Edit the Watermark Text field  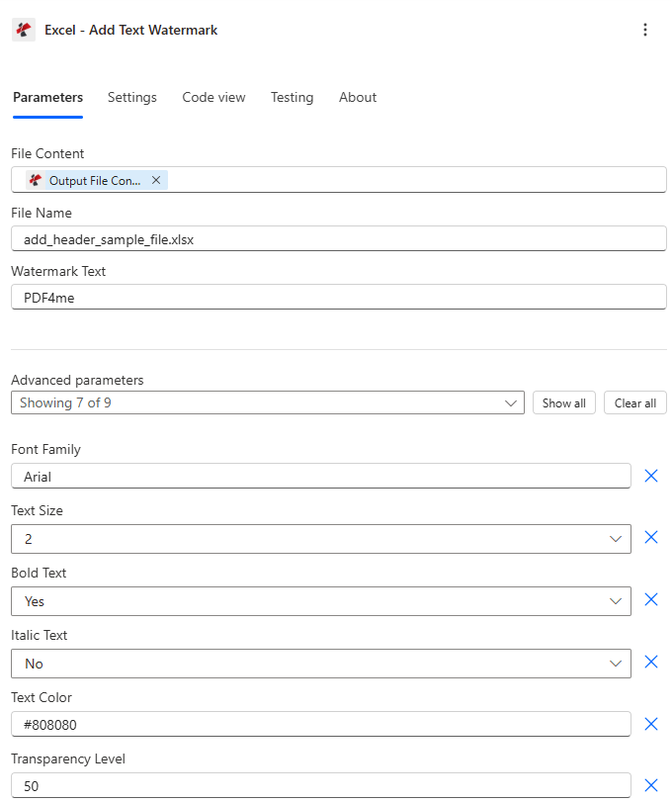[x=339, y=298]
